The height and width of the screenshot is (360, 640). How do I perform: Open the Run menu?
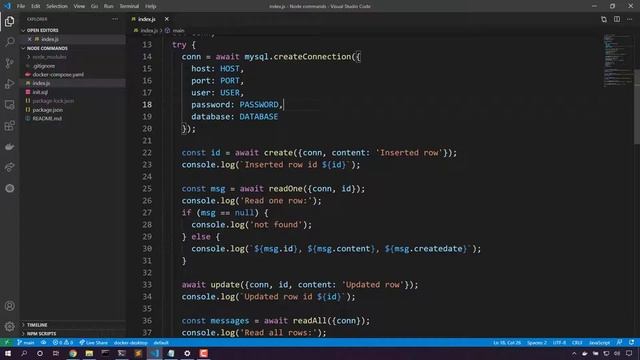109,6
